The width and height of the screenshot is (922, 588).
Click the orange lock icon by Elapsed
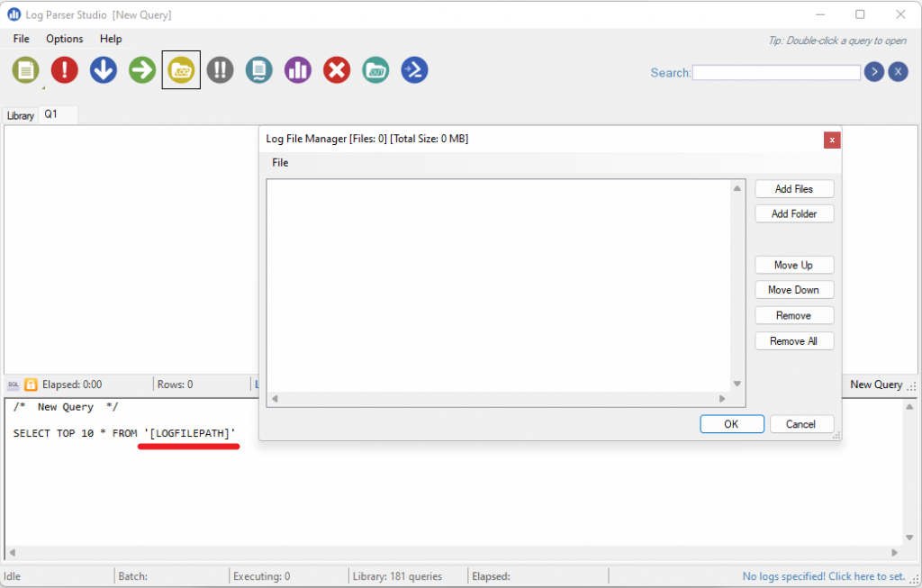32,384
